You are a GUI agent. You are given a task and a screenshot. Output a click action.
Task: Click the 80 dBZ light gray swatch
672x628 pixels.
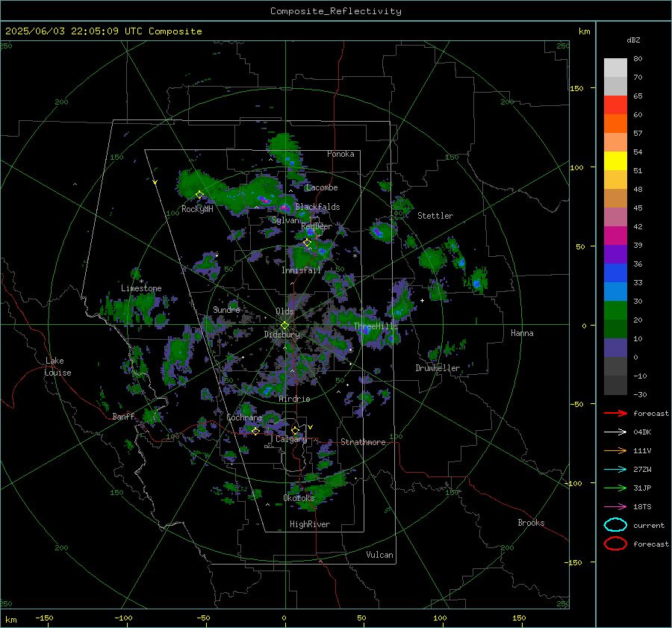tap(615, 68)
